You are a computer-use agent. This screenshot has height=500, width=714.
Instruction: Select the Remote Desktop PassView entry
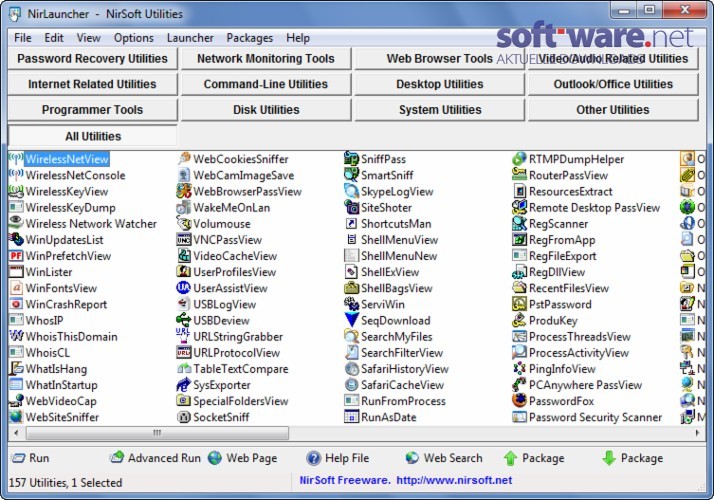pyautogui.click(x=586, y=207)
